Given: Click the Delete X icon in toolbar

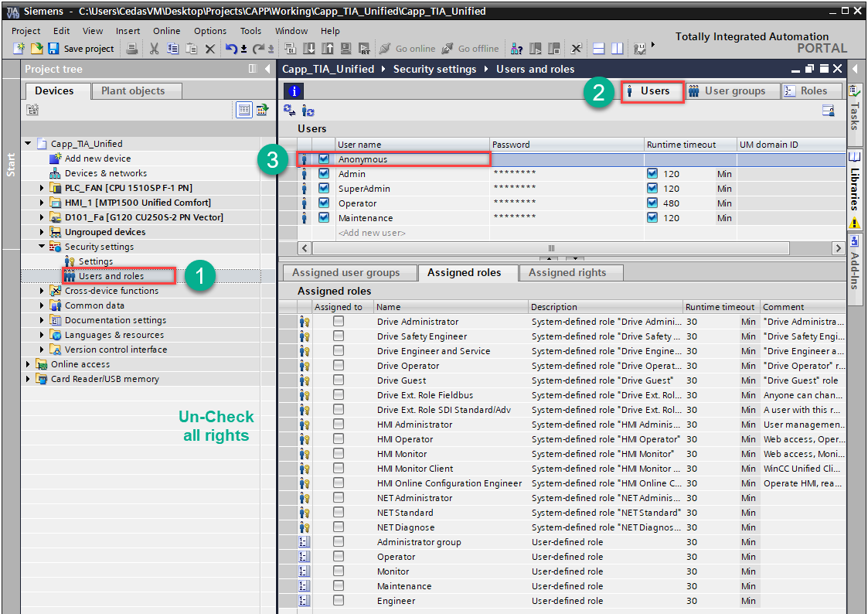Looking at the screenshot, I should point(210,49).
